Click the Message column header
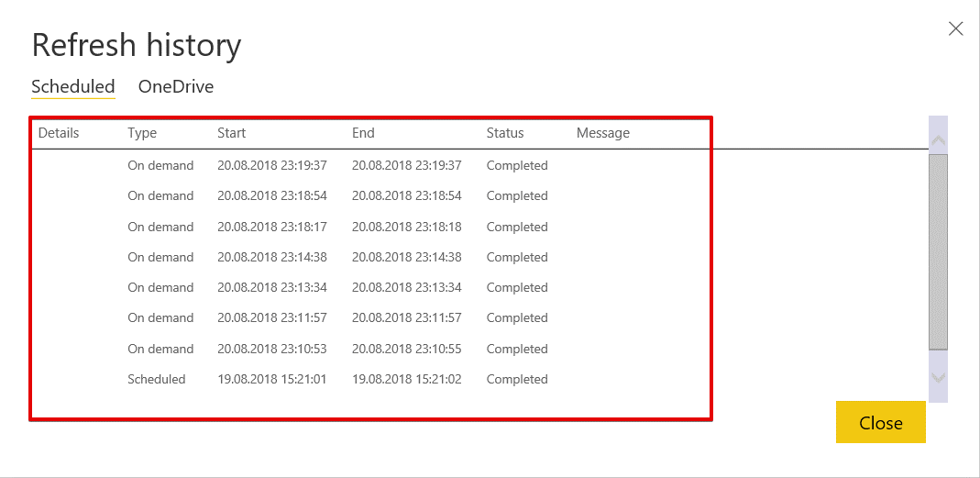The width and height of the screenshot is (980, 478). [x=603, y=133]
